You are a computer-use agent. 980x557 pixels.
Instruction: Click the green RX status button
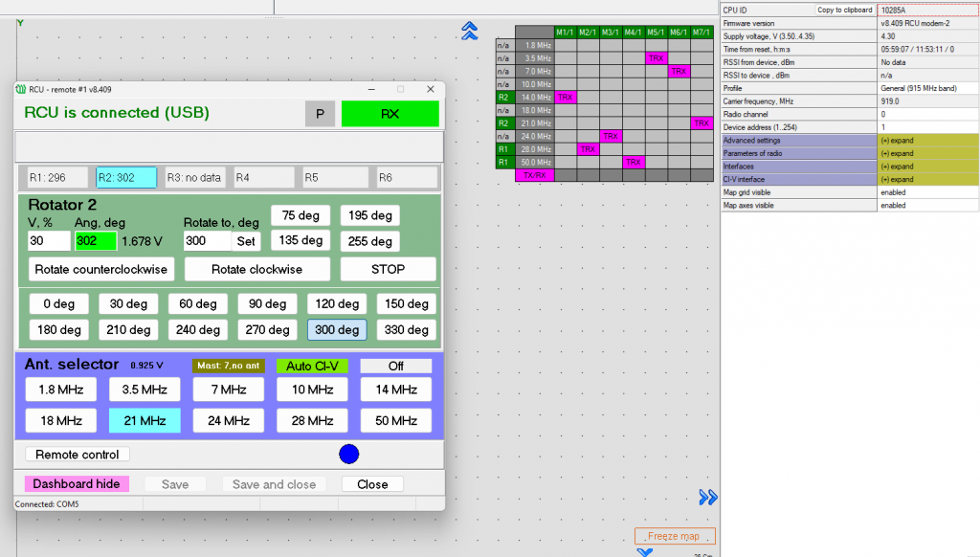390,114
